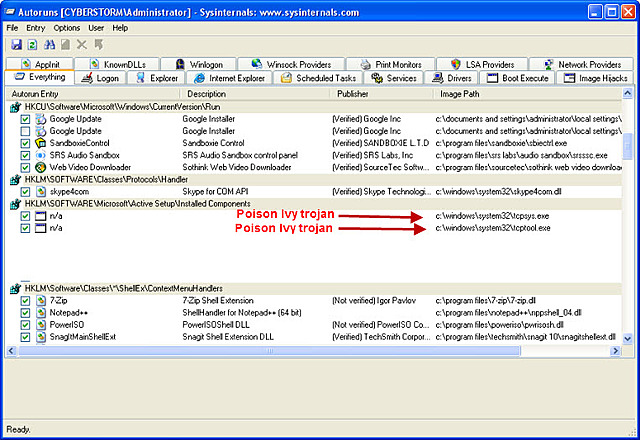Disable the tcptool.exe autorun checkbox
This screenshot has height=440, width=640.
25,228
